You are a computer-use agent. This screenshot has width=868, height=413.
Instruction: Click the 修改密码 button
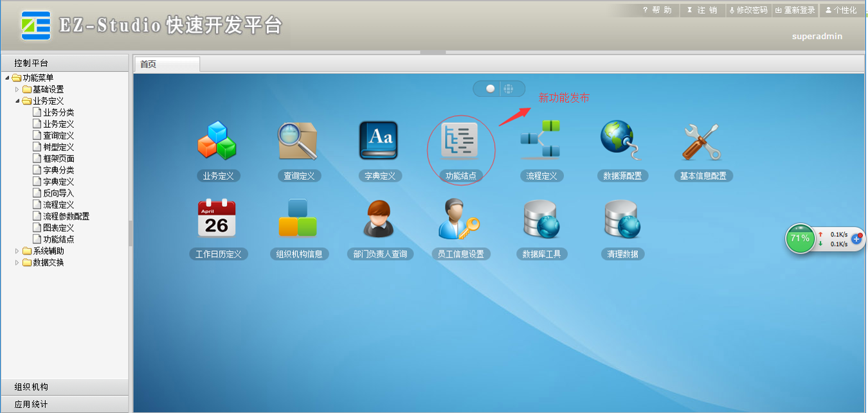coord(748,10)
